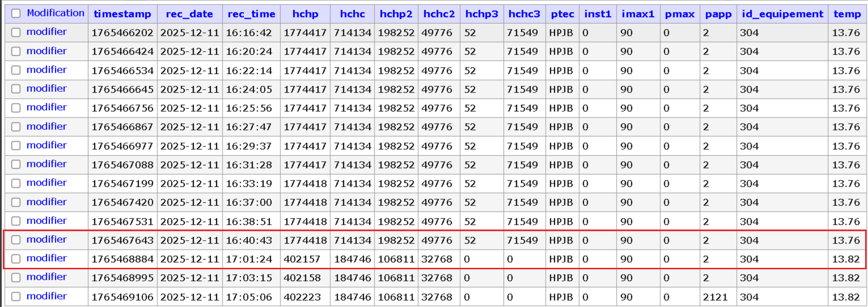
Task: Sort table by rec_time header
Action: pos(251,14)
